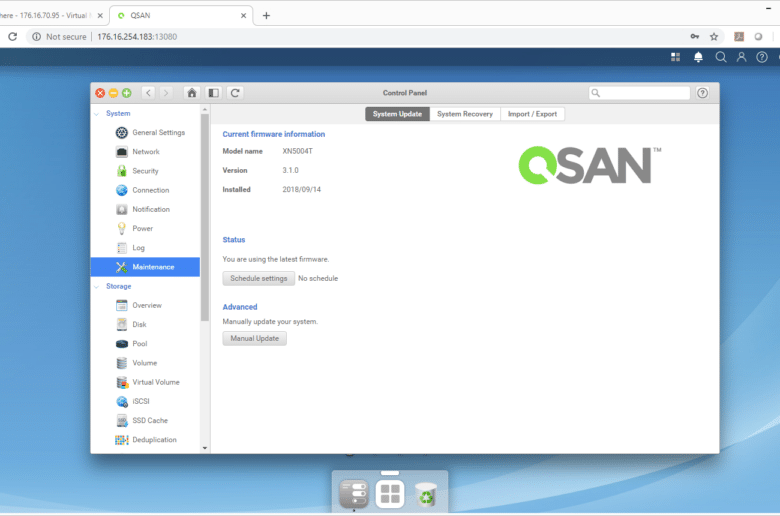Open the Security settings item

pos(137,171)
